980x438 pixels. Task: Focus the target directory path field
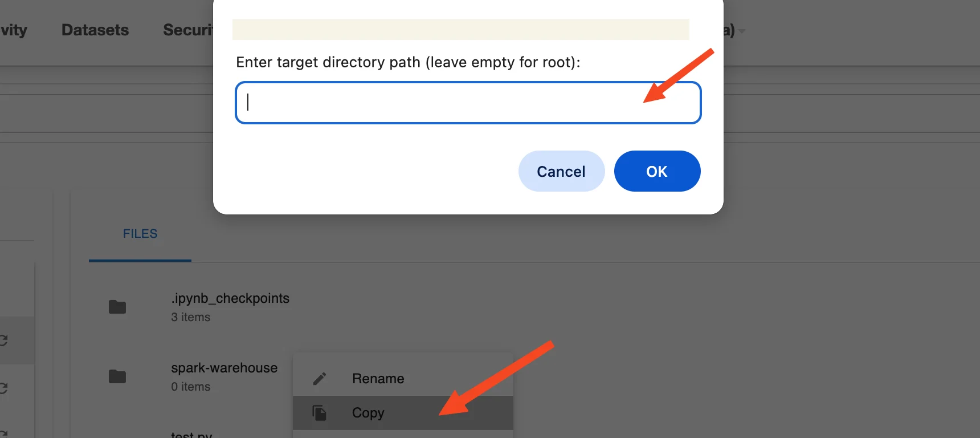pyautogui.click(x=468, y=103)
